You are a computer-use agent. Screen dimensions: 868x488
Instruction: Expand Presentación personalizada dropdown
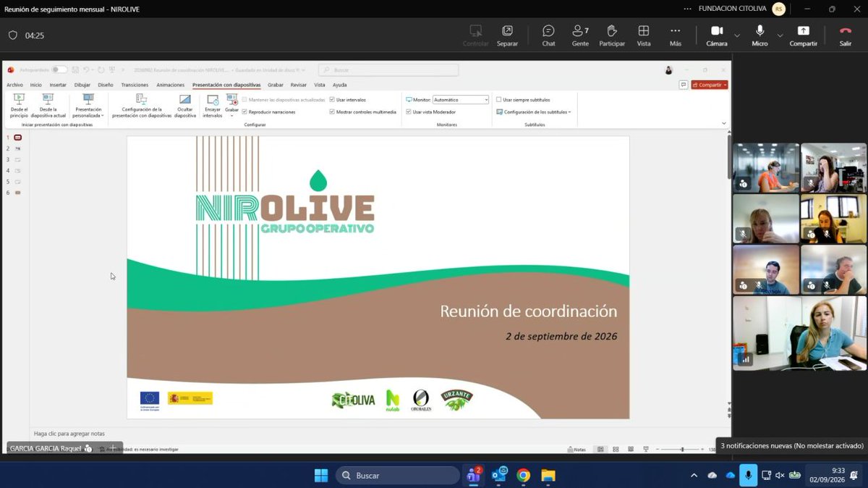click(88, 106)
